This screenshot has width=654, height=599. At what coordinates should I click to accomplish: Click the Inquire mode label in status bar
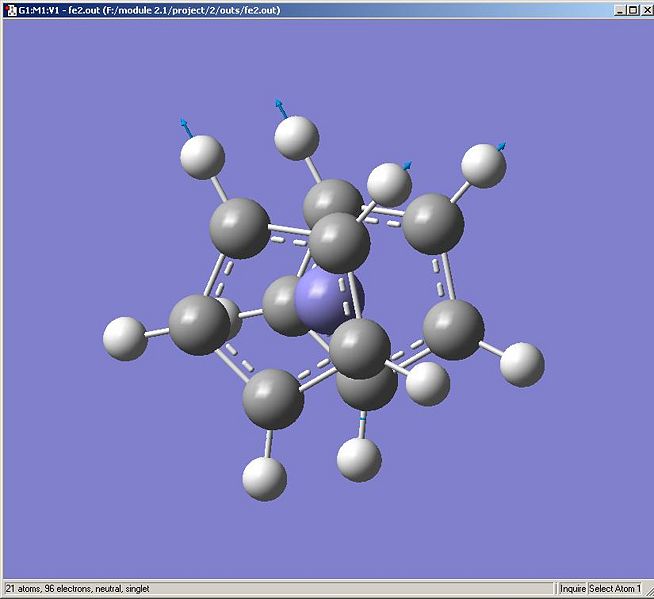572,589
